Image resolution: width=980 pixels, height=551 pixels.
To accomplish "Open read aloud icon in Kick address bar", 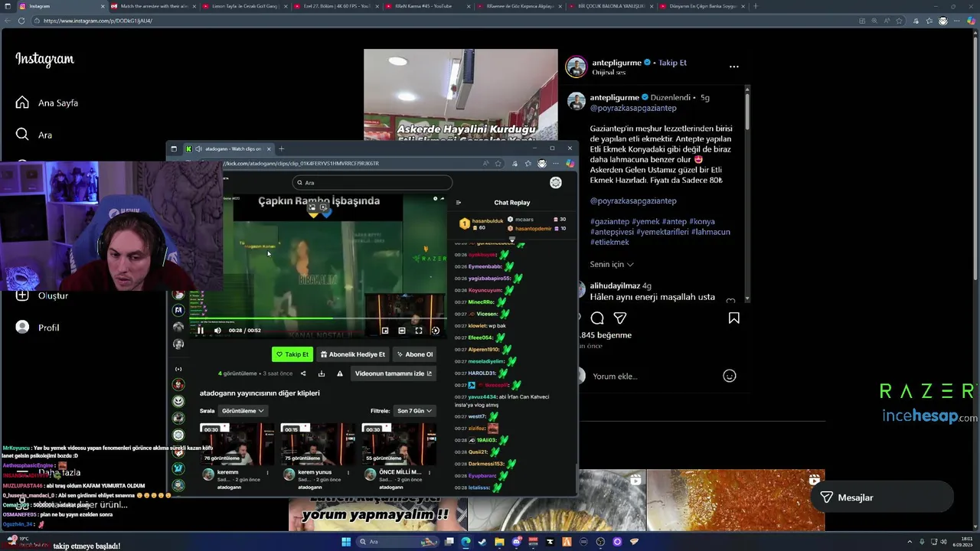I will coord(485,163).
